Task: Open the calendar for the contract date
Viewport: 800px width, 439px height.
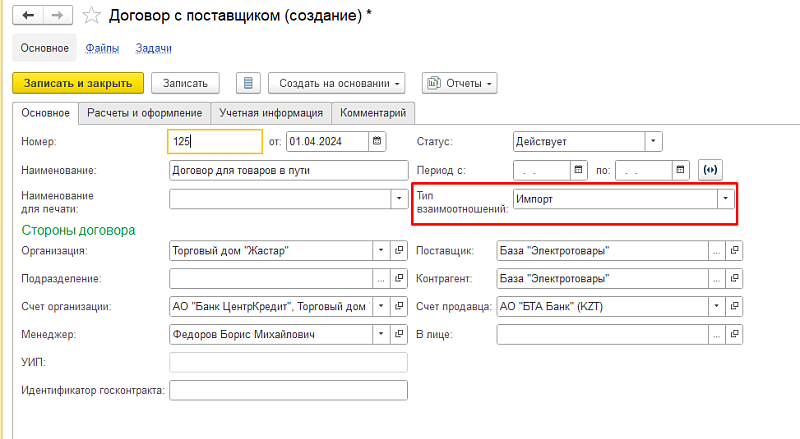Action: pyautogui.click(x=376, y=141)
